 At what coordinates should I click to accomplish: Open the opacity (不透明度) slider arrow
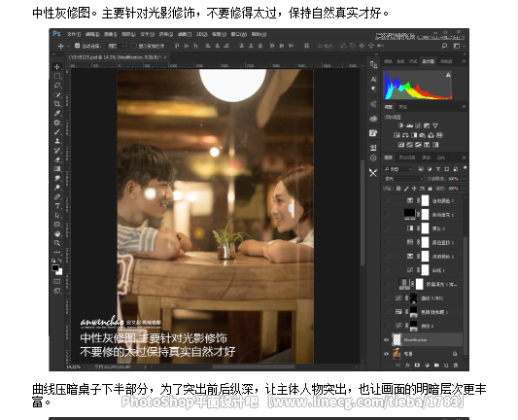[464, 179]
